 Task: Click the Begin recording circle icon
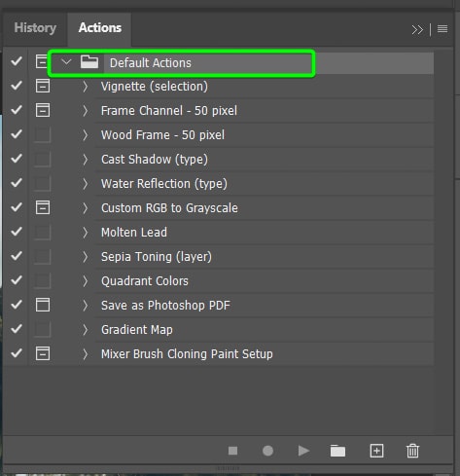coord(267,451)
